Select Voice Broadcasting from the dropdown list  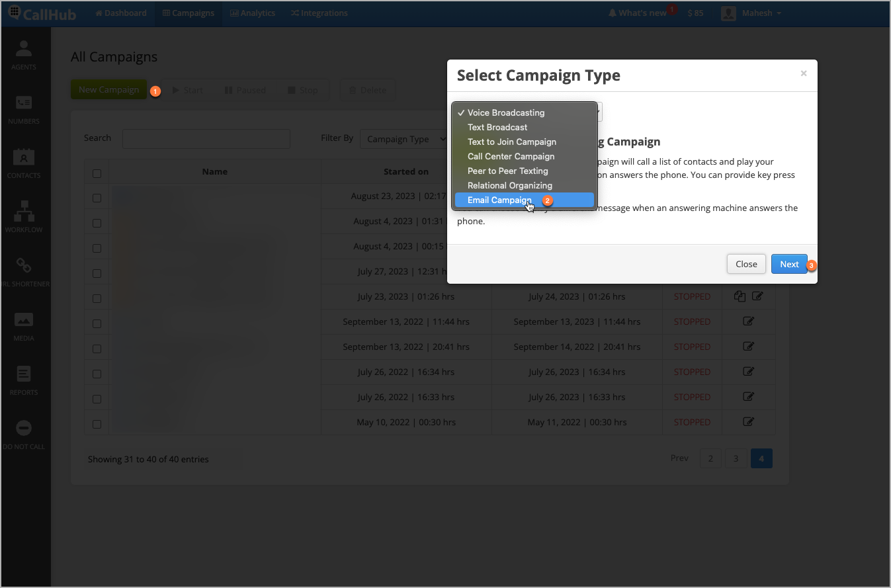point(525,112)
